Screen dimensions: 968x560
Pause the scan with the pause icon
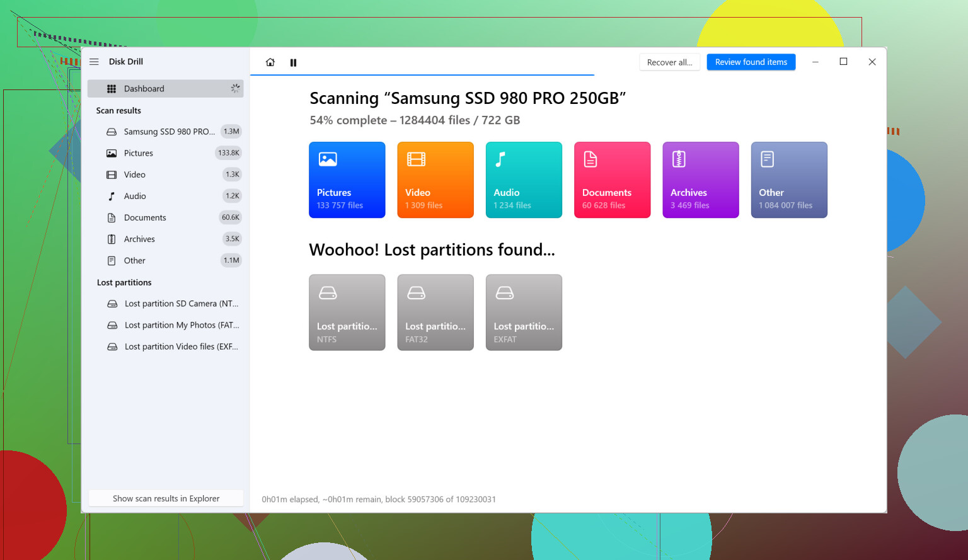pos(293,62)
